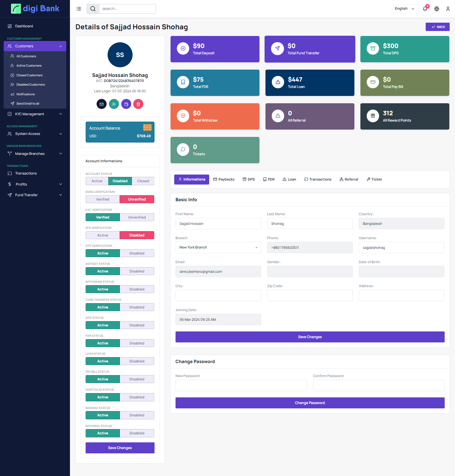Viewport: 455px width, 476px height.
Task: Open the Transactions tab in customer details
Action: (x=318, y=179)
